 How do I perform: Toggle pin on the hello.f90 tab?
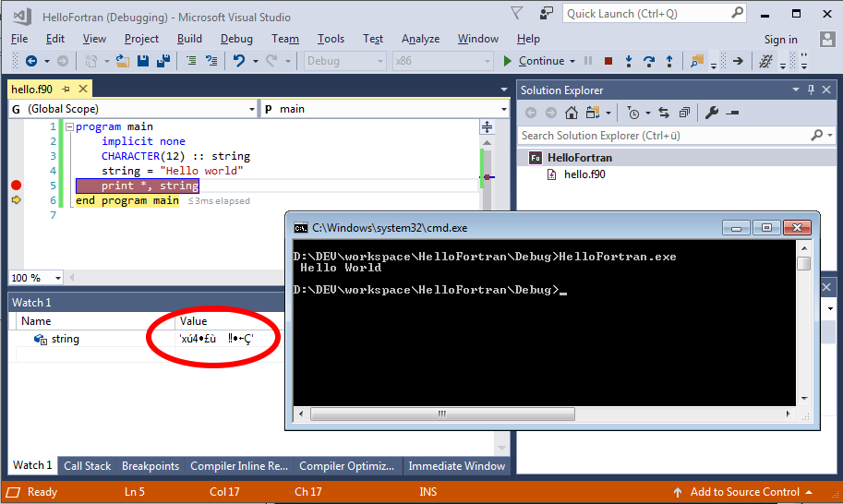[66, 90]
